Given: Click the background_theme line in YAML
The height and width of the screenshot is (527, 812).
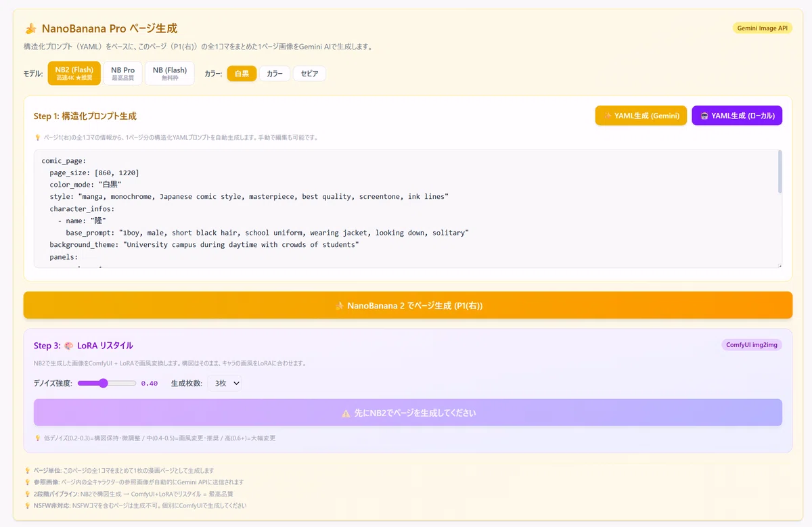Looking at the screenshot, I should [x=204, y=245].
